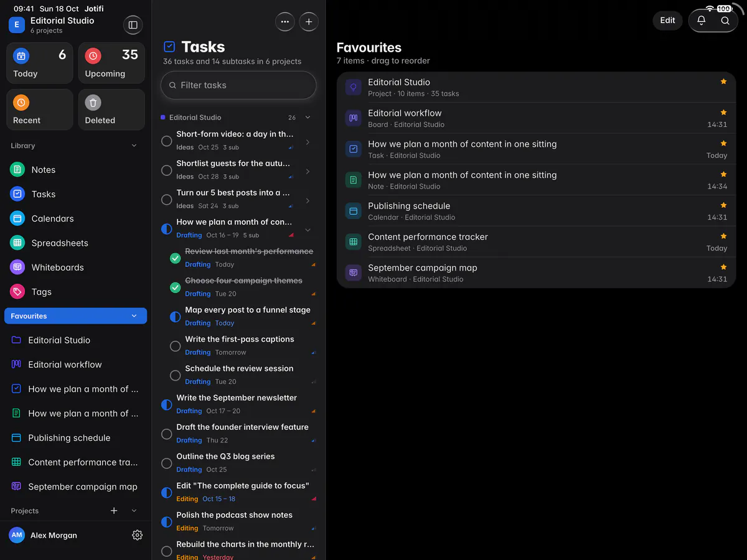Complete Short-form video task circle
747x560 pixels.
(x=166, y=141)
